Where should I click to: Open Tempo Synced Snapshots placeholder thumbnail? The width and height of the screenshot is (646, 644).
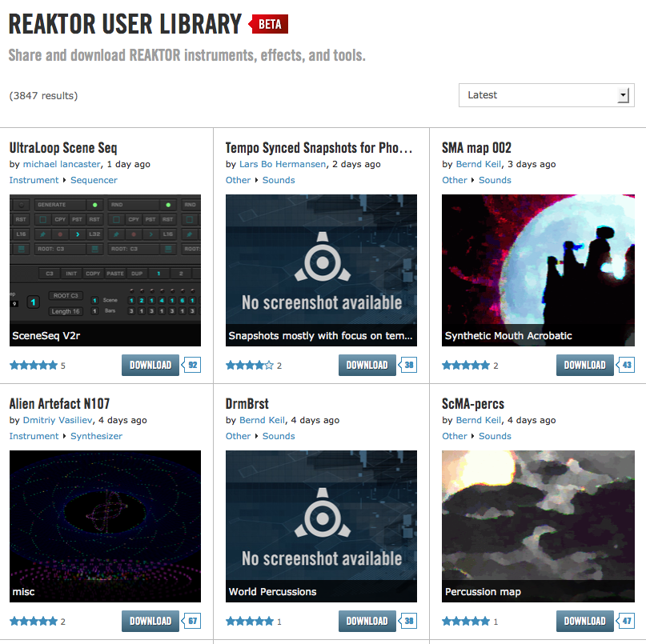tap(321, 270)
